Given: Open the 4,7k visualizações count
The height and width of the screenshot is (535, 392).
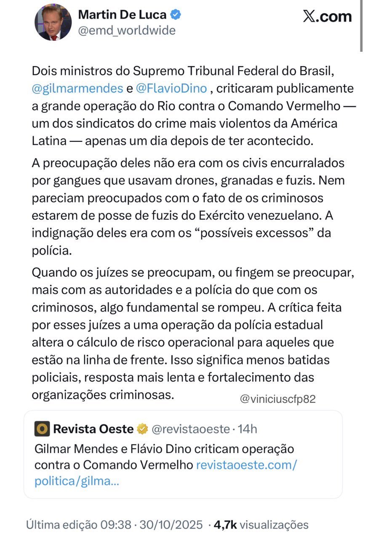Looking at the screenshot, I should coord(261,524).
